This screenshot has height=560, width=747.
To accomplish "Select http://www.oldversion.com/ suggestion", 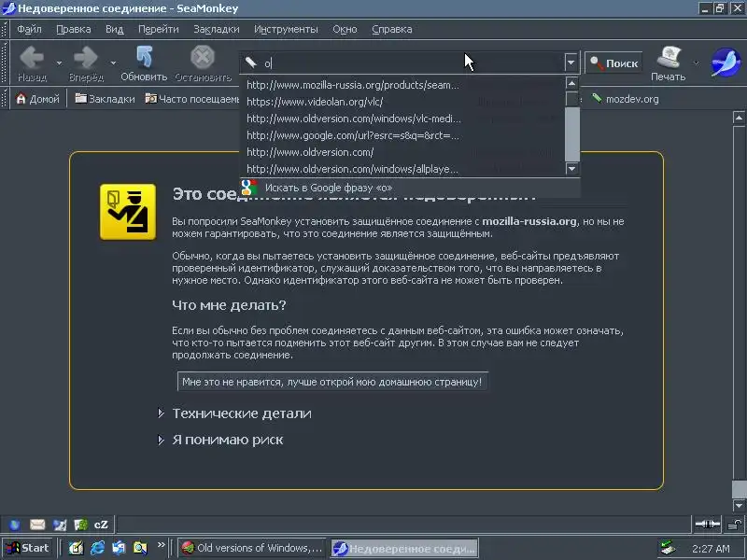I will click(402, 152).
